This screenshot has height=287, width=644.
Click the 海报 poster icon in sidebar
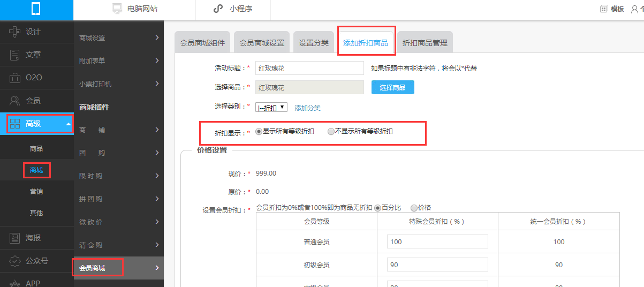[x=15, y=238]
